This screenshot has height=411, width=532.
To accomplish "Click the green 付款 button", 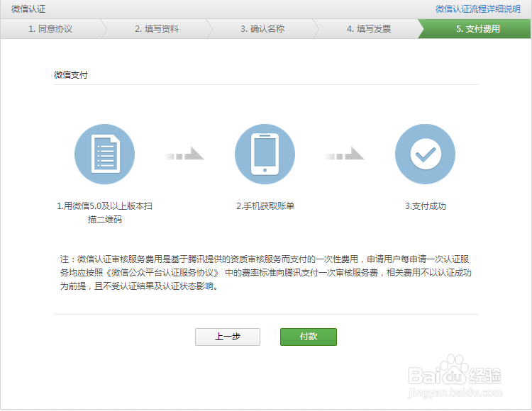I will coord(309,337).
